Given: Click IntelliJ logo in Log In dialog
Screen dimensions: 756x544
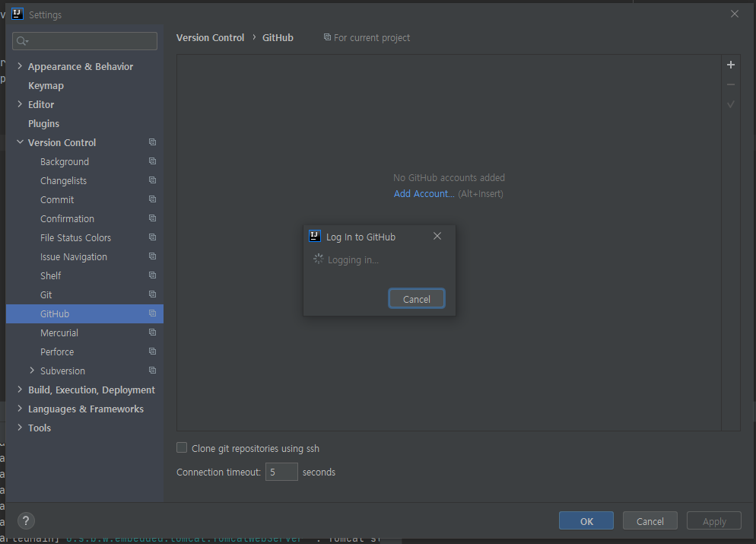Looking at the screenshot, I should (314, 236).
